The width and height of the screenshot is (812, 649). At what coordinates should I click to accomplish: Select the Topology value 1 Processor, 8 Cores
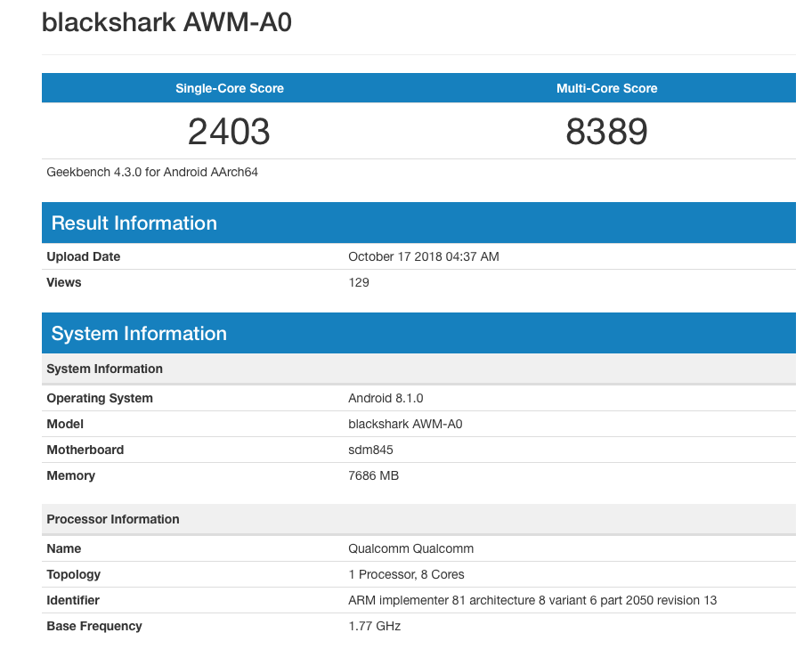click(x=406, y=574)
